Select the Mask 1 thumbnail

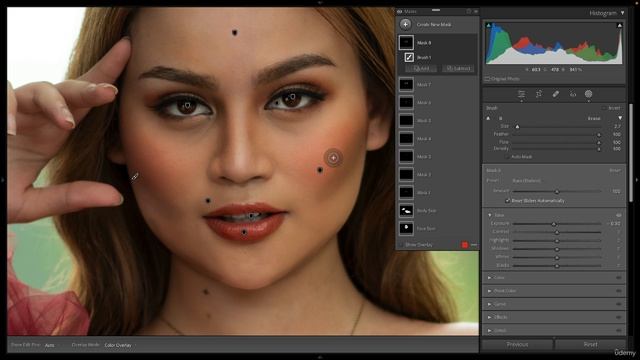pos(406,193)
